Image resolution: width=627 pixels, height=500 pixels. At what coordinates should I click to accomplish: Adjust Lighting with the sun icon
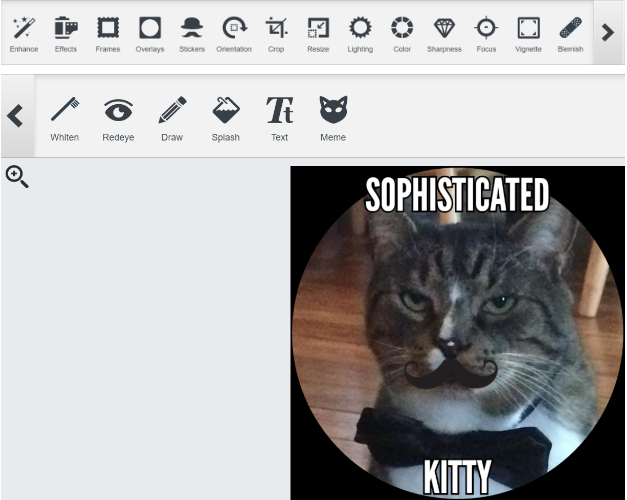click(360, 34)
